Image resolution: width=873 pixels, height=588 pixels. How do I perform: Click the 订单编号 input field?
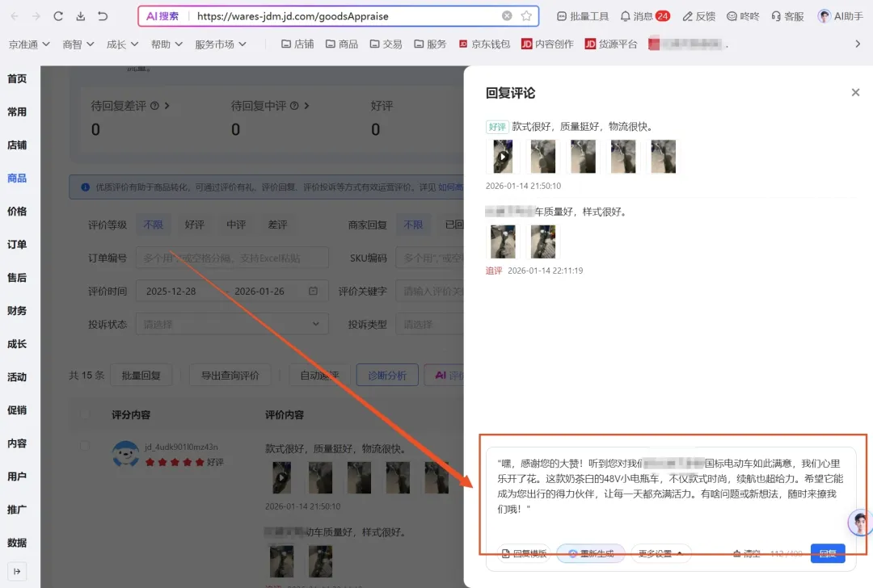(232, 258)
